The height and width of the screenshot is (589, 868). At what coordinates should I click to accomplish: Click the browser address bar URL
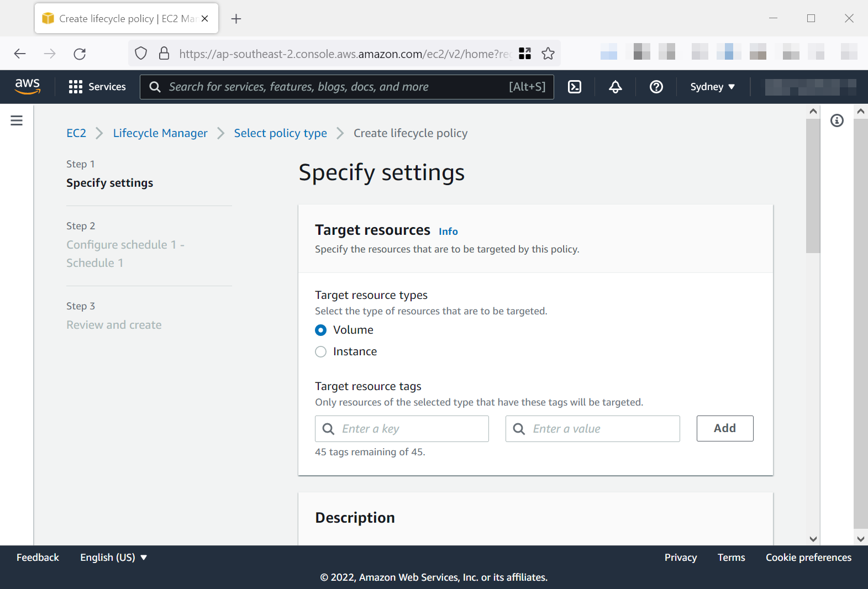(345, 54)
